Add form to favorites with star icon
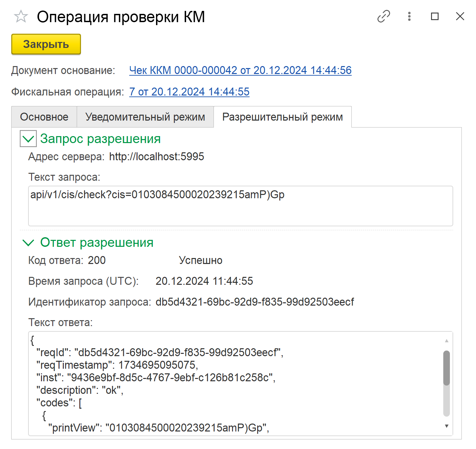 [21, 17]
